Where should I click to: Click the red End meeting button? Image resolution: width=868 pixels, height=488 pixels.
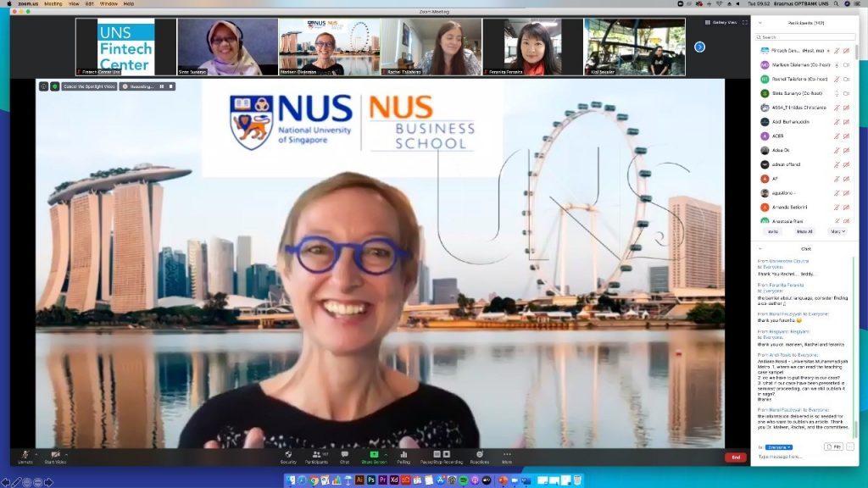pyautogui.click(x=736, y=457)
